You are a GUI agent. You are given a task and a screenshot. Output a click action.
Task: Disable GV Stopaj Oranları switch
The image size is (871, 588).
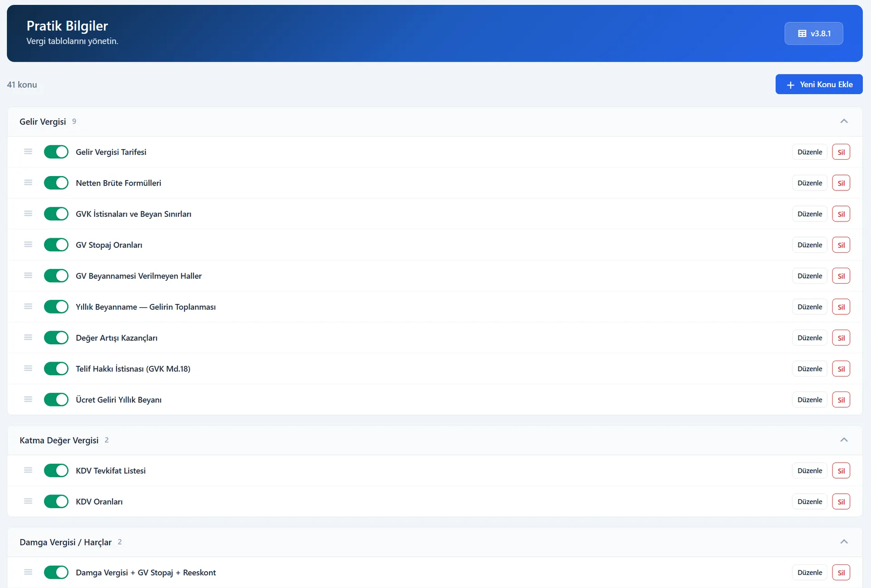click(x=56, y=245)
